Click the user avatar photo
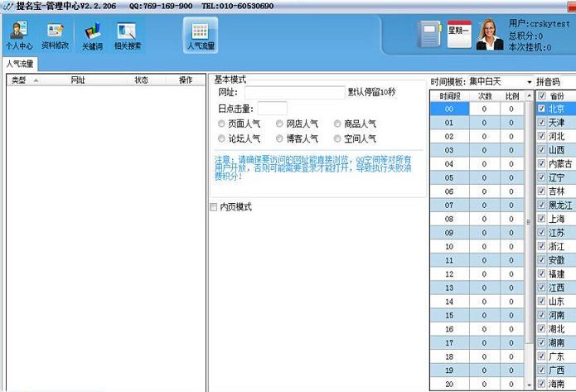Viewport: 576px width, 392px height. pos(488,34)
